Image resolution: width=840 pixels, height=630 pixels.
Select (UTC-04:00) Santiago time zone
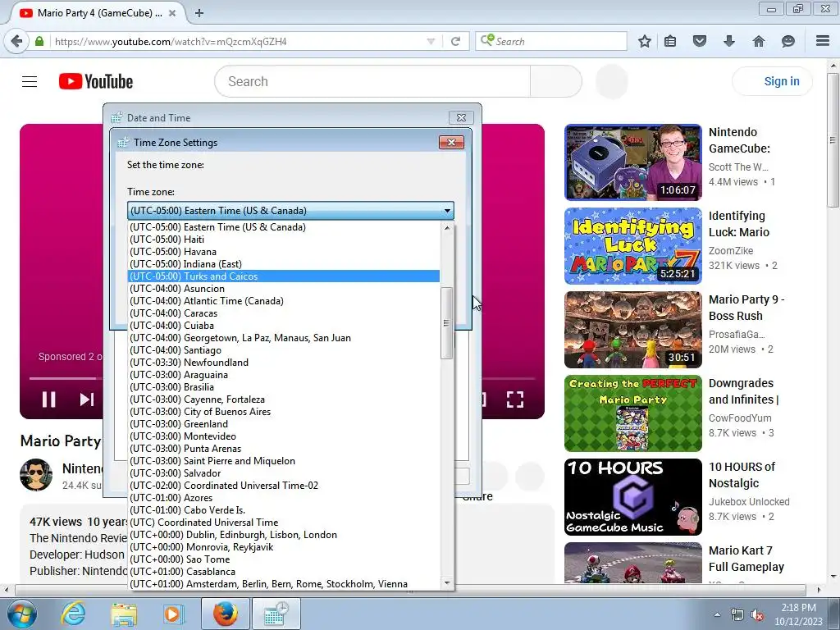283,350
